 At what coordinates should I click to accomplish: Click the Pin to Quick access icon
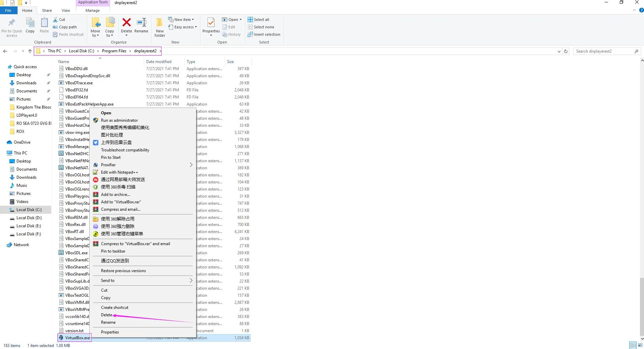[12, 23]
